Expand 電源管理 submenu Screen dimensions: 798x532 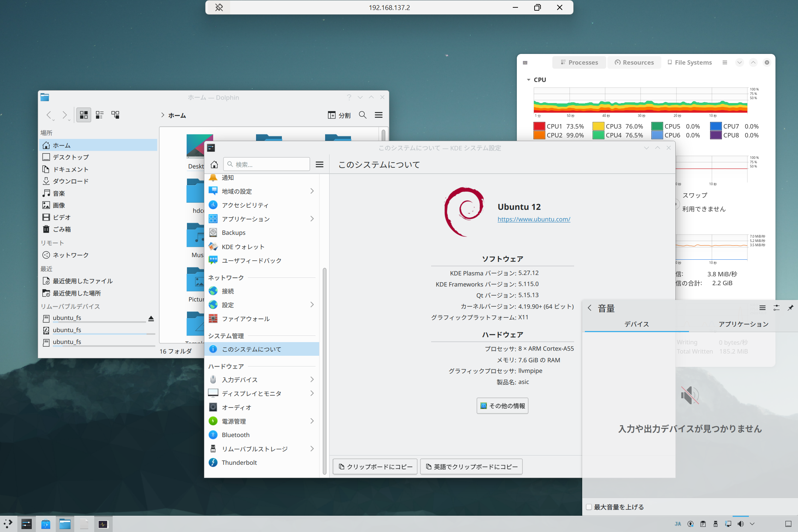312,421
